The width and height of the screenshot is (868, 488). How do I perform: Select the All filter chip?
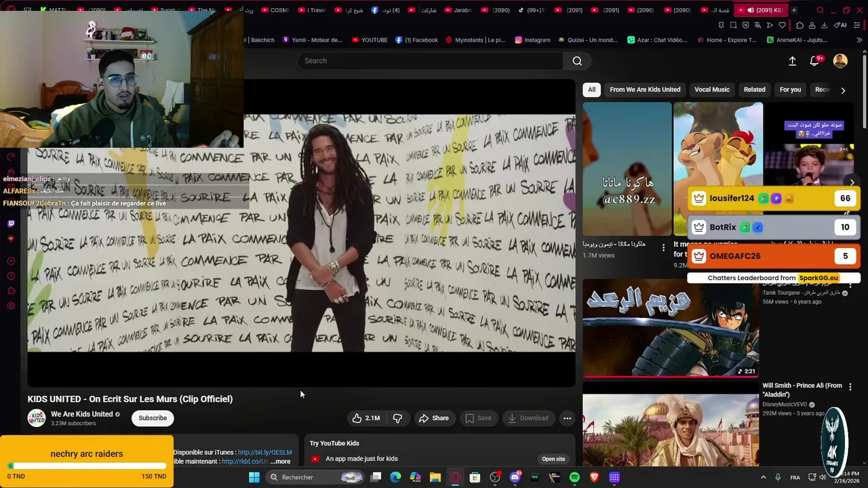tap(591, 89)
